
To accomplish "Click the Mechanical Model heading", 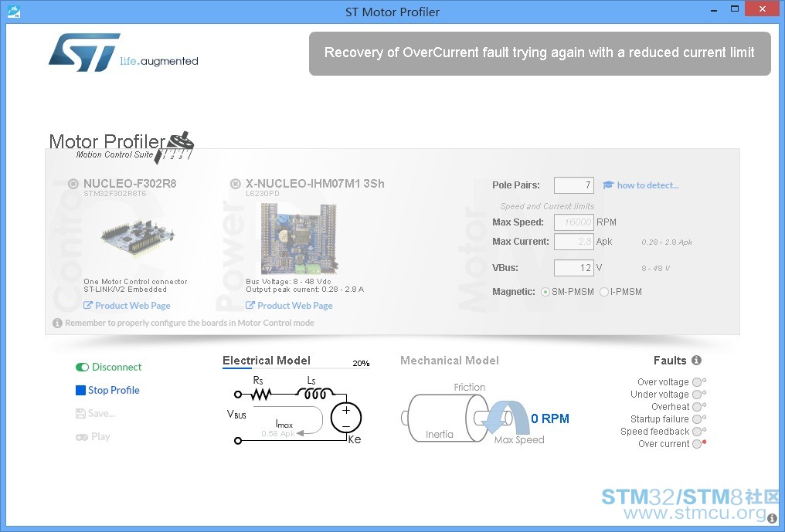I will pyautogui.click(x=450, y=361).
